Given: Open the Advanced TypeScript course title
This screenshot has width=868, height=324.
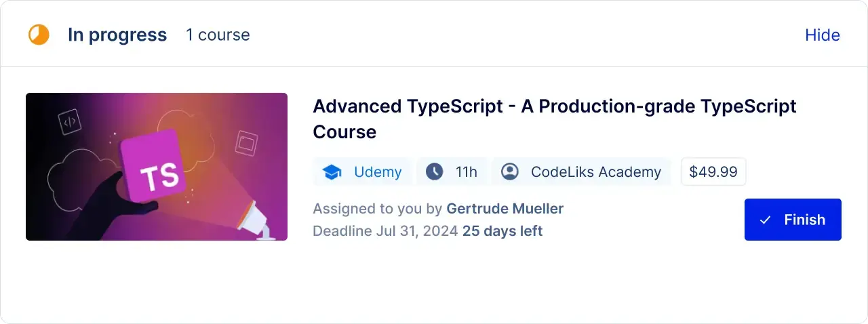Looking at the screenshot, I should click(554, 119).
